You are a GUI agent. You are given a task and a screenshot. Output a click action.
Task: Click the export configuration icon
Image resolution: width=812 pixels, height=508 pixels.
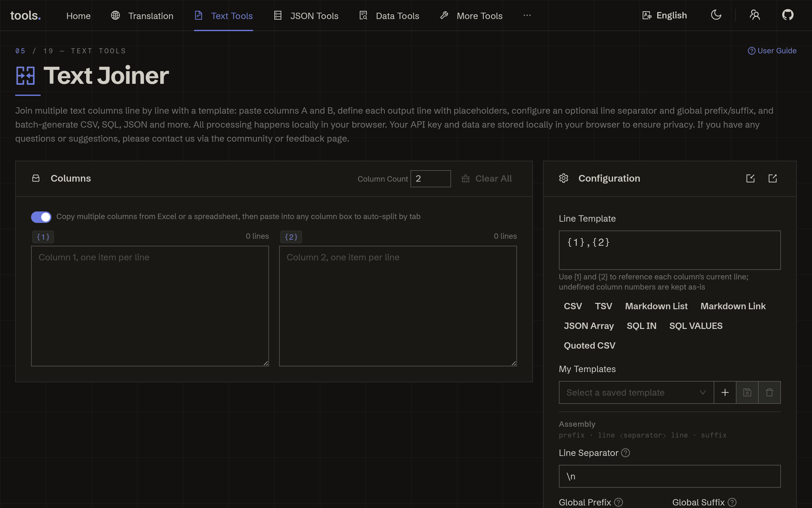[x=773, y=178]
